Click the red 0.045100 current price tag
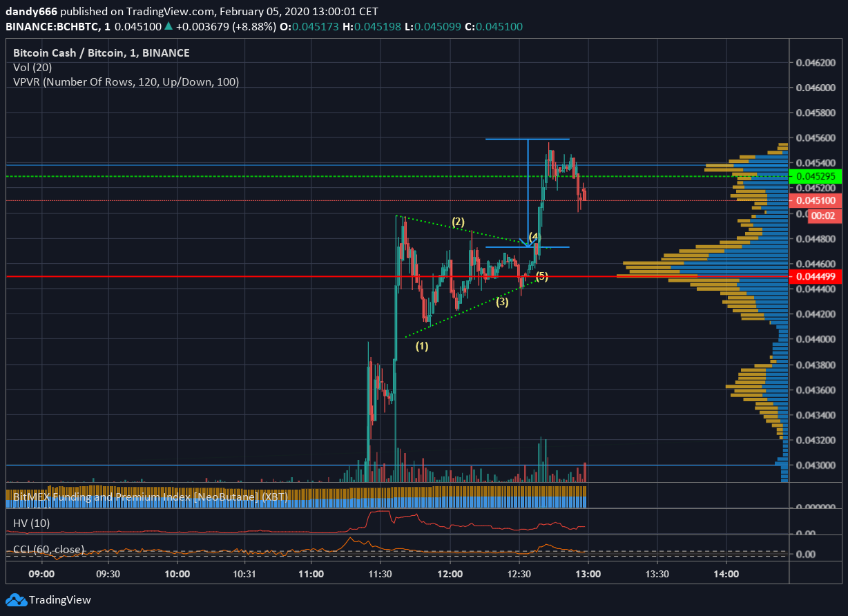Viewport: 848px width, 616px height. (816, 200)
